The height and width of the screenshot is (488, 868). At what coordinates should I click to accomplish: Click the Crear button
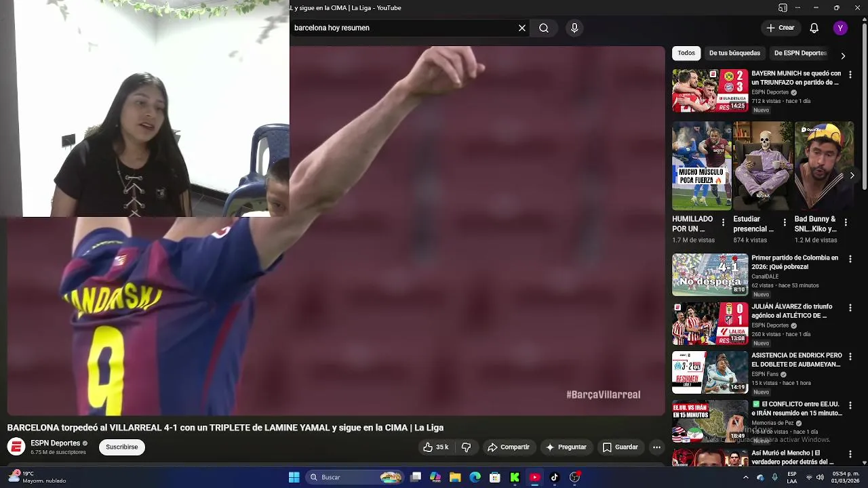pos(780,28)
